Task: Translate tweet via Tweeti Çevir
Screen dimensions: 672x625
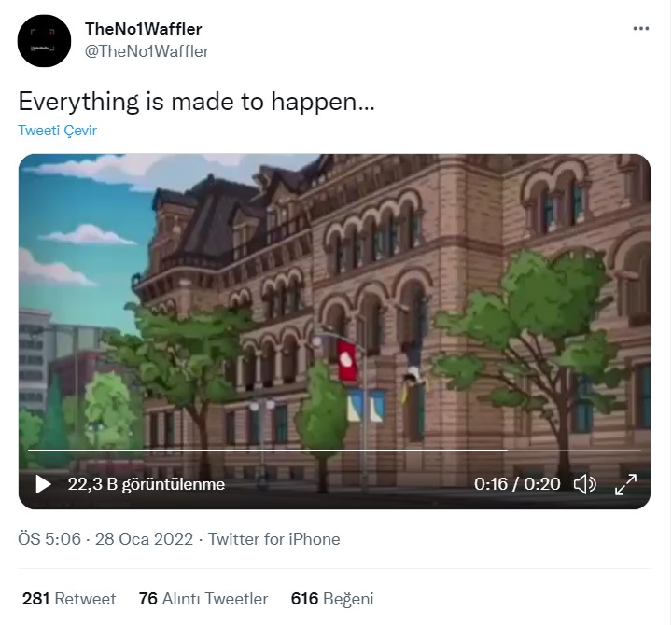Action: tap(58, 131)
